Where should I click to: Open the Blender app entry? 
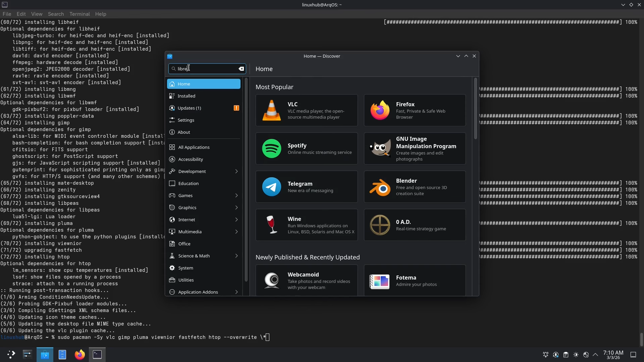click(x=415, y=187)
